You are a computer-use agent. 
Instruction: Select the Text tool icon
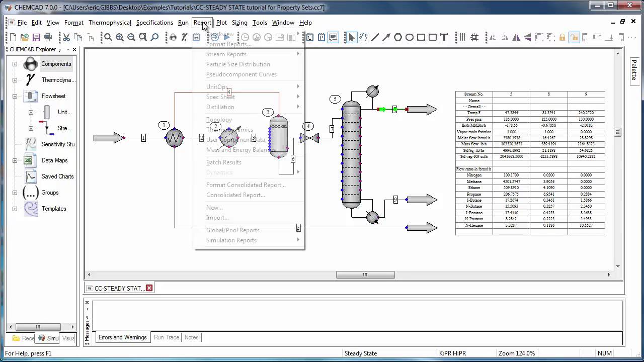point(444,37)
